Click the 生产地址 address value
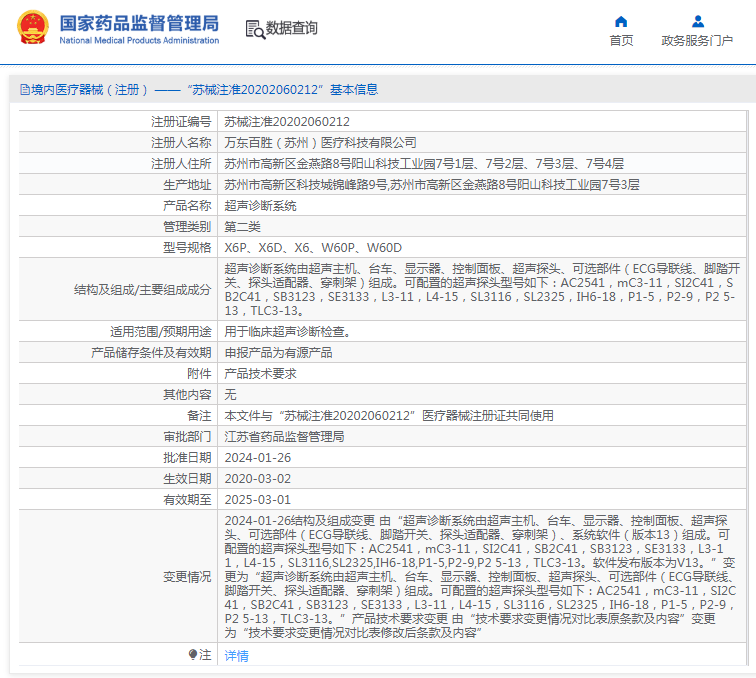756x678 pixels. tap(432, 185)
